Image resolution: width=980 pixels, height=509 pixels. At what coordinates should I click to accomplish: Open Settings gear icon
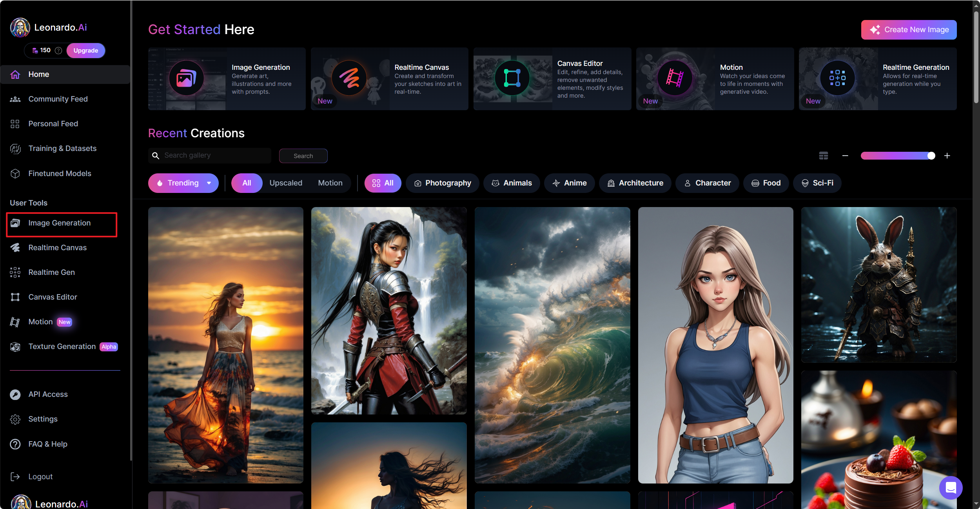pyautogui.click(x=15, y=419)
